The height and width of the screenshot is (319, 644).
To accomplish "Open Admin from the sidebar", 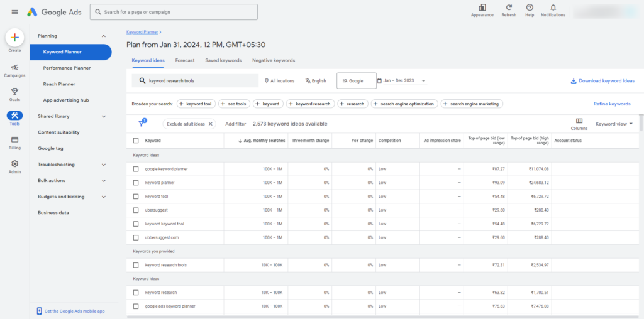I will 15,167.
